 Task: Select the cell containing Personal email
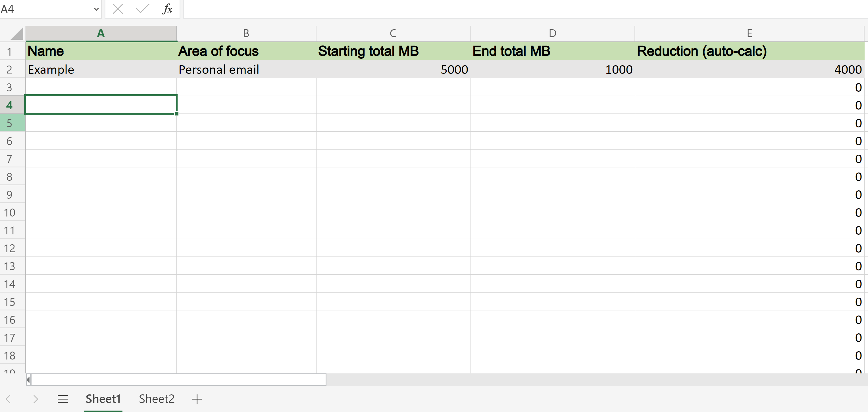coord(246,69)
